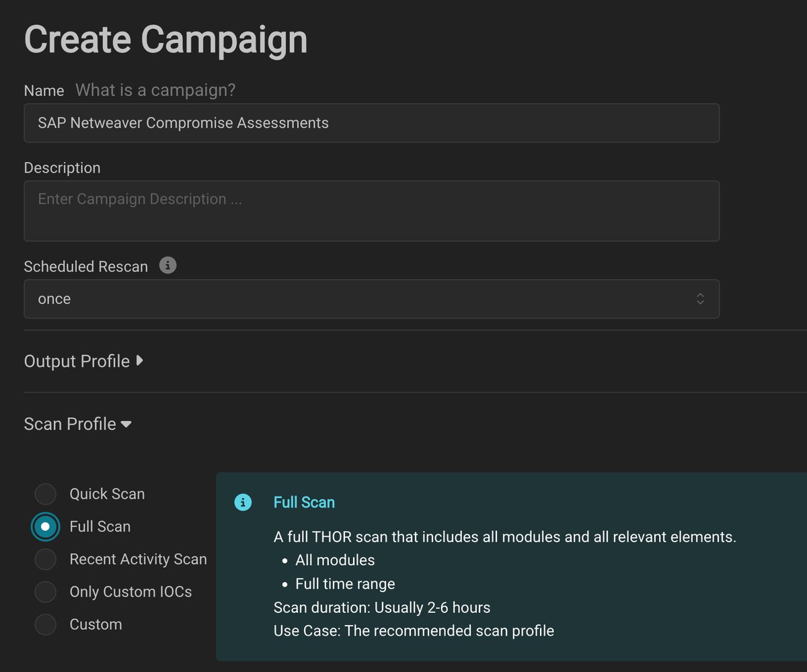Screen dimensions: 807x672
Task: Focus the campaign Name input field
Action: pos(371,123)
